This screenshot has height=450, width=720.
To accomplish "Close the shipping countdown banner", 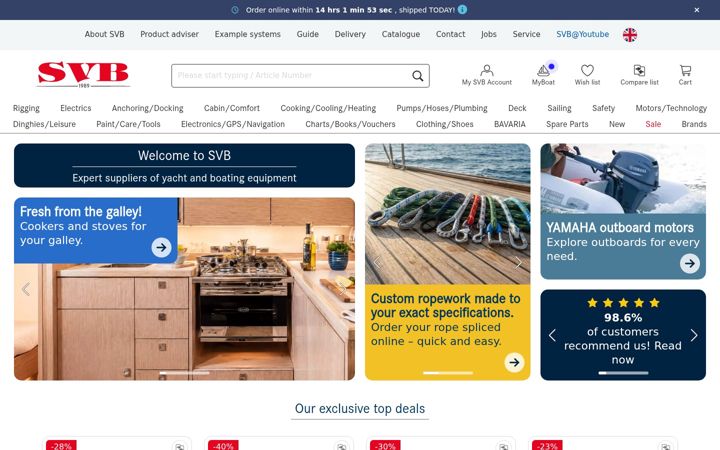I will (697, 10).
